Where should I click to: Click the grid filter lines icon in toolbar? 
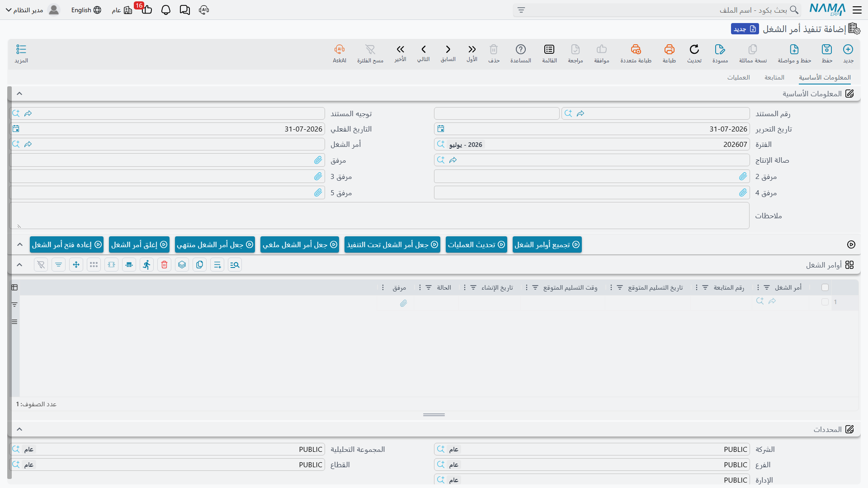(59, 265)
